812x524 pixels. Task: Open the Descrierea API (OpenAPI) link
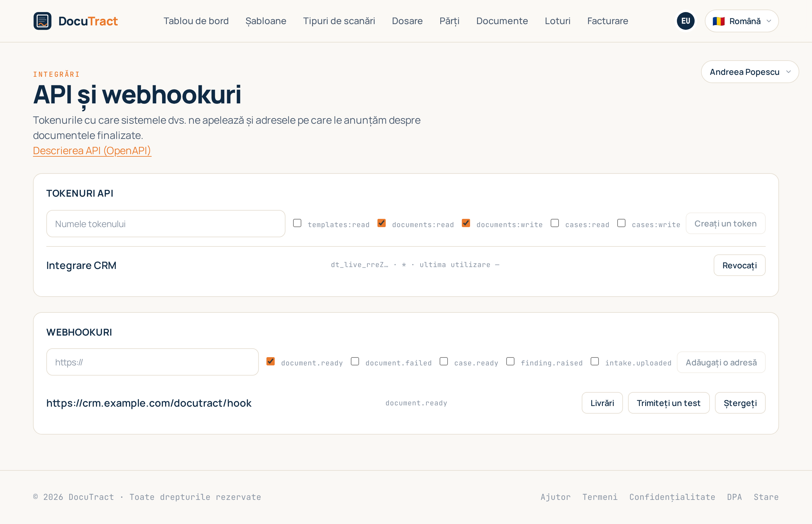[x=92, y=150]
